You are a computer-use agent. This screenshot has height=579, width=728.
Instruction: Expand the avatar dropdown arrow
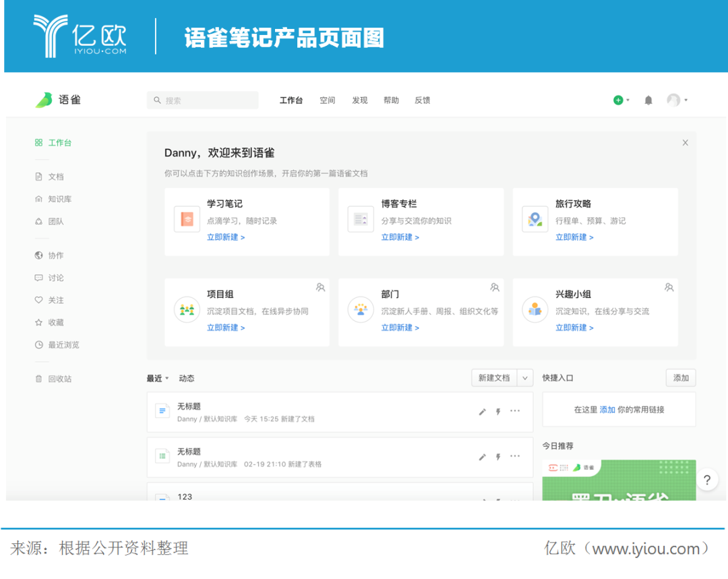click(x=686, y=100)
